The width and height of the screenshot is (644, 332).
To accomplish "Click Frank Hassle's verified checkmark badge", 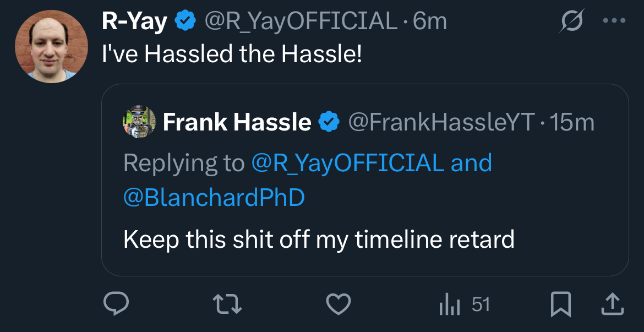I will [329, 122].
